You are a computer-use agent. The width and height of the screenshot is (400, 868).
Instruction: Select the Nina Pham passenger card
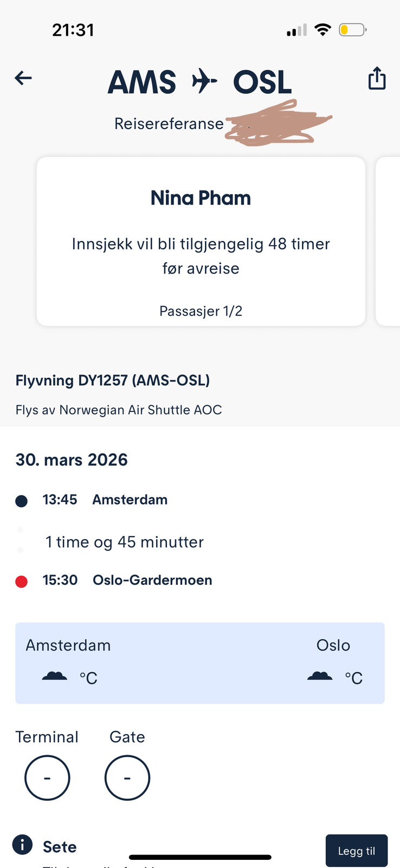201,241
